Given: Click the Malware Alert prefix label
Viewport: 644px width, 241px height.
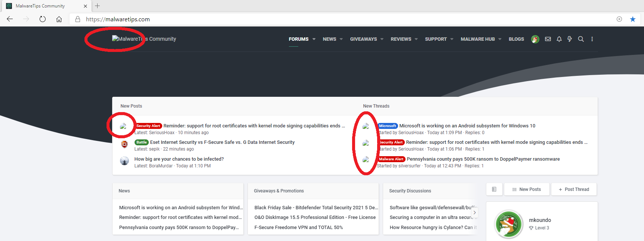Looking at the screenshot, I should click(391, 159).
